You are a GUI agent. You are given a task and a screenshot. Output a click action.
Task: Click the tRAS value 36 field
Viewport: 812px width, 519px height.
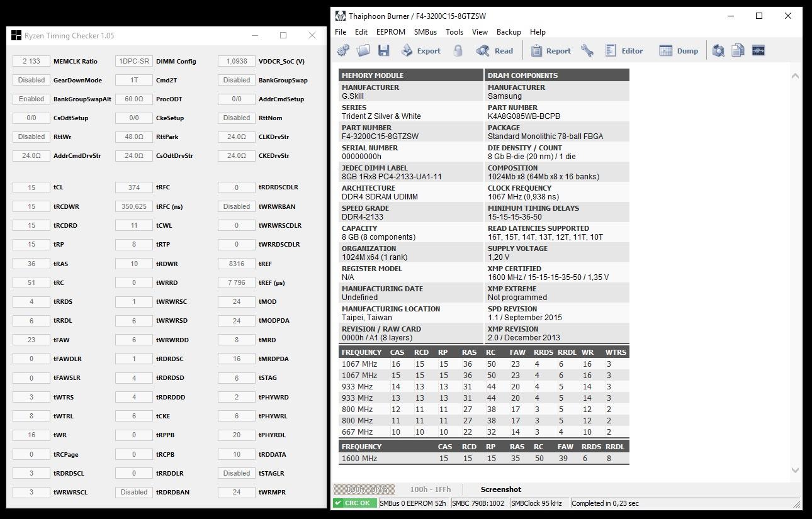[x=31, y=264]
